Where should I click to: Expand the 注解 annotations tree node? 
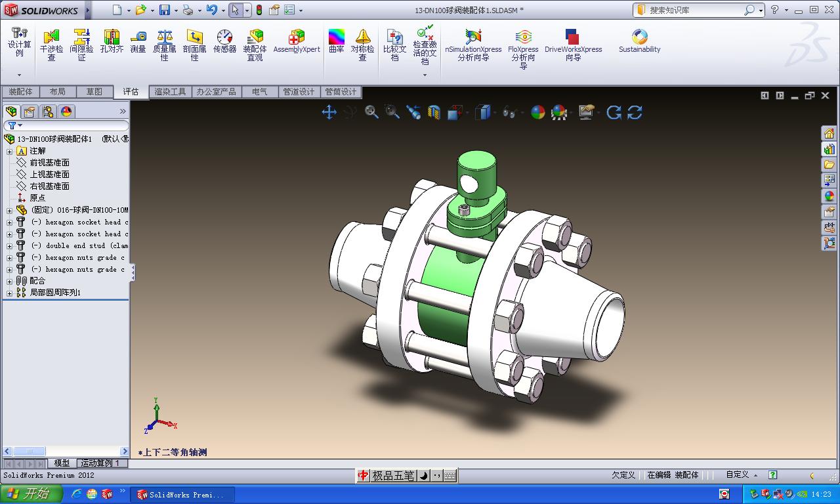click(9, 151)
